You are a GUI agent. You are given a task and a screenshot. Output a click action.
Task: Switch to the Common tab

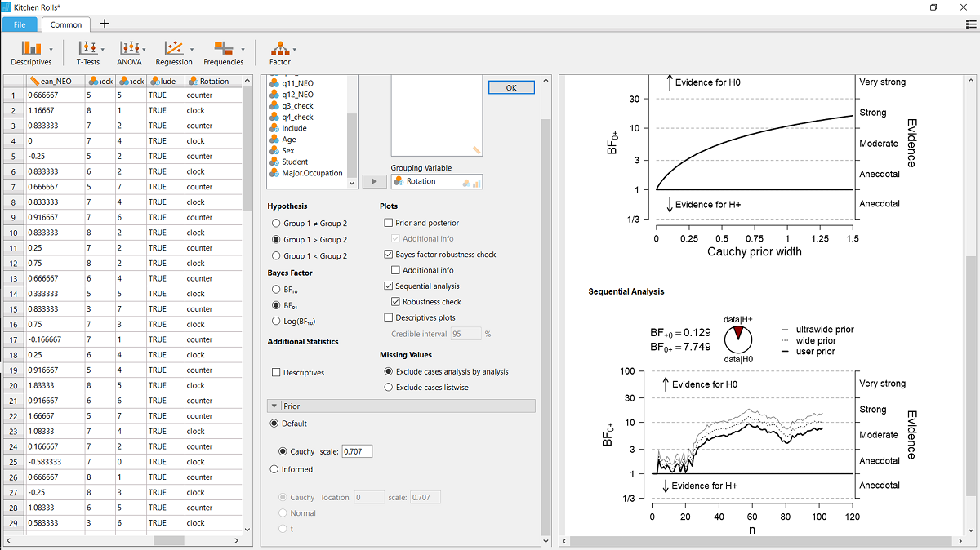click(x=65, y=24)
